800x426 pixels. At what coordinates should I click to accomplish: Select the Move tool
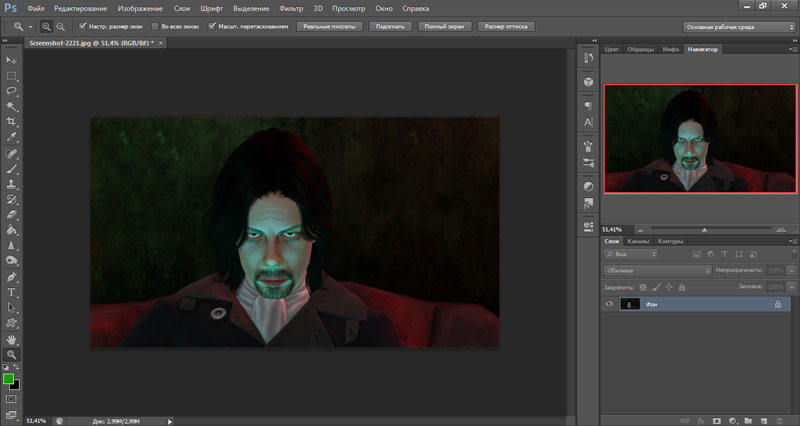11,60
